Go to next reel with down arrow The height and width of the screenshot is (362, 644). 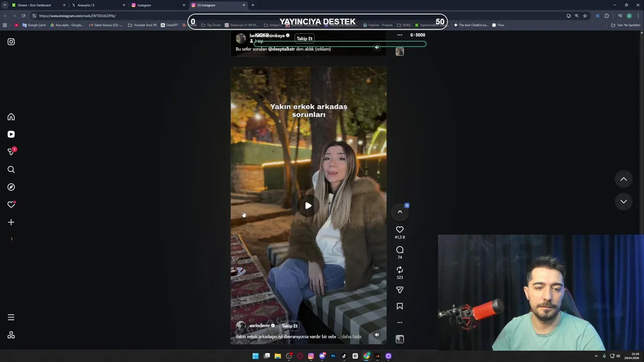click(623, 201)
